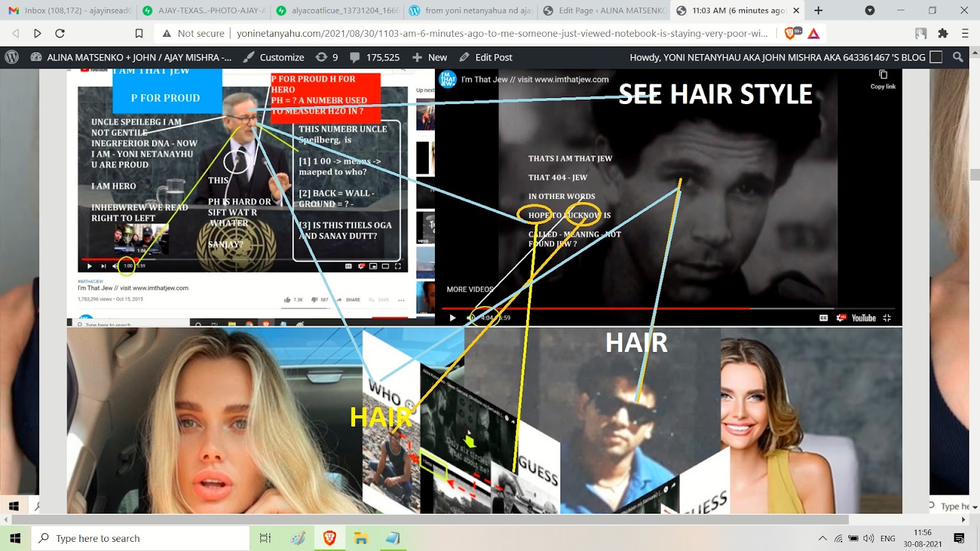
Task: Toggle closed captions in the video player
Action: point(824,318)
